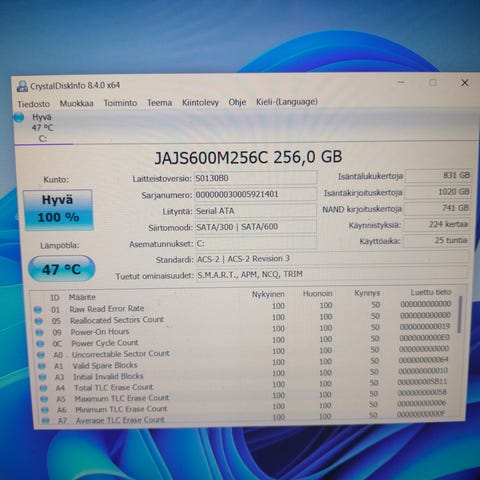Screen dimensions: 480x480
Task: Click the Asematunnukset field showing C:
Action: tap(256, 243)
